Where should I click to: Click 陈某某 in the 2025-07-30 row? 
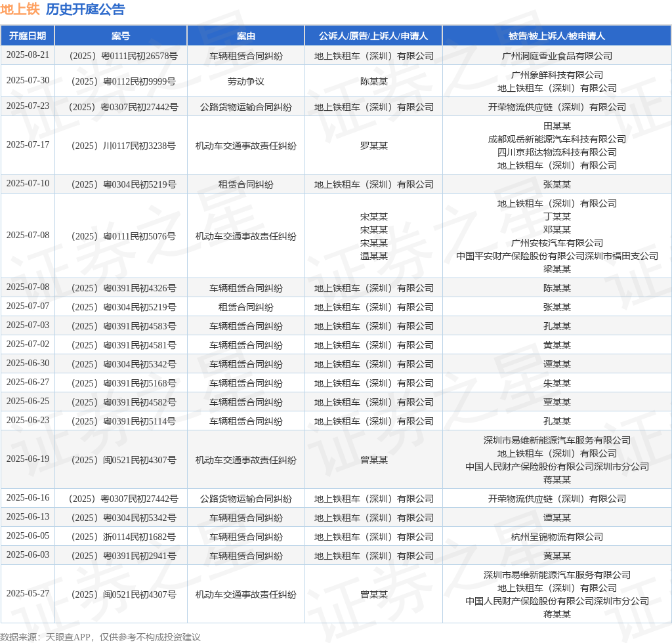point(374,81)
